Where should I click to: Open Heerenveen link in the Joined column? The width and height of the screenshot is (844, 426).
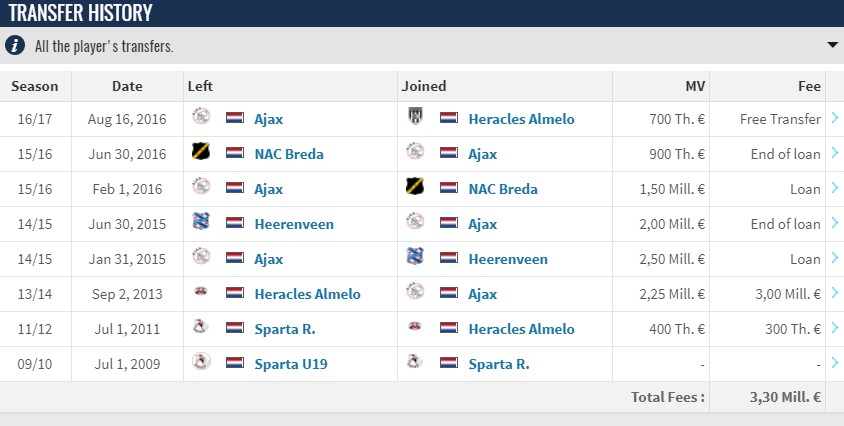tap(508, 259)
